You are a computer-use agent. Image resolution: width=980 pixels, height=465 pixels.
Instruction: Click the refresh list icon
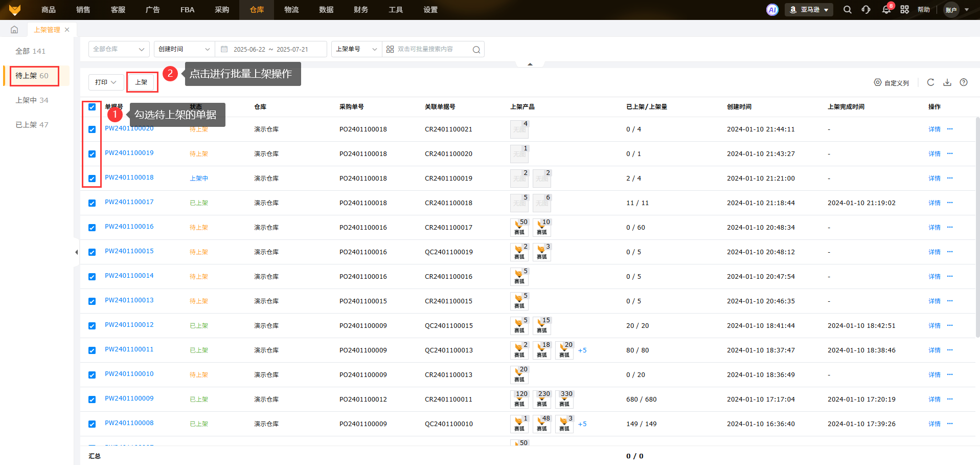930,82
